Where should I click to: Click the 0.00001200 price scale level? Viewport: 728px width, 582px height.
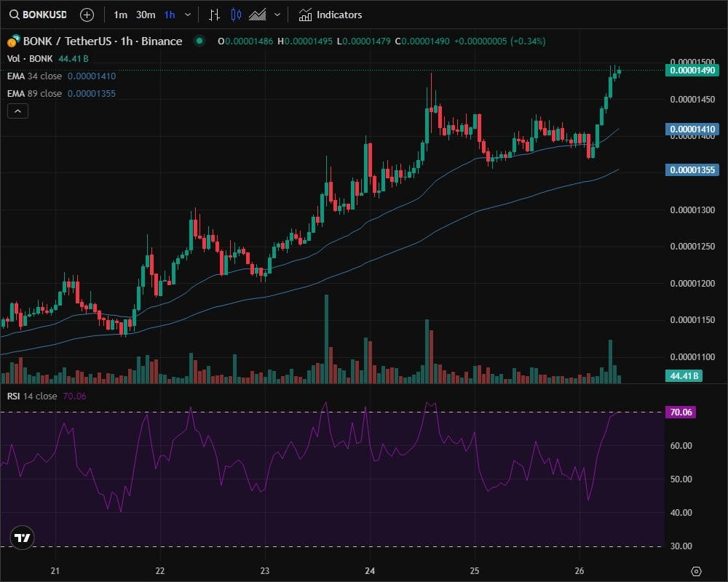point(692,284)
